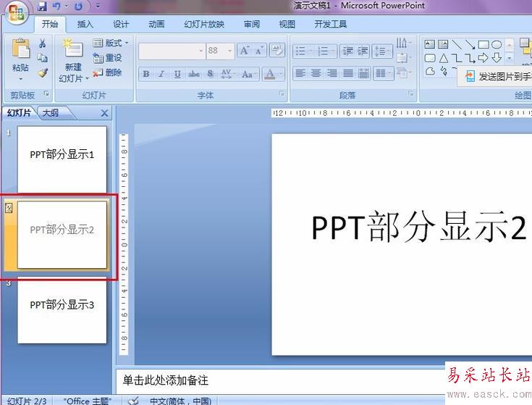The width and height of the screenshot is (532, 405).
Task: Open the 剪贴板 dialog launcher
Action: [x=46, y=93]
